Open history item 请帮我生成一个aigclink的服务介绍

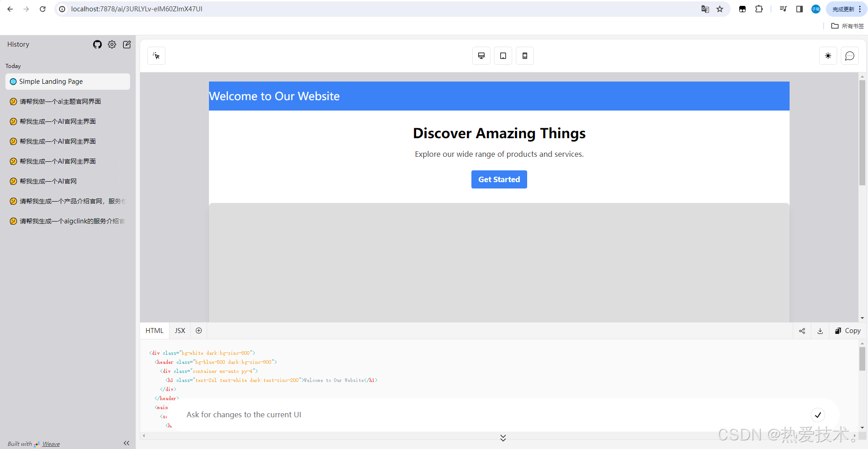click(x=68, y=221)
